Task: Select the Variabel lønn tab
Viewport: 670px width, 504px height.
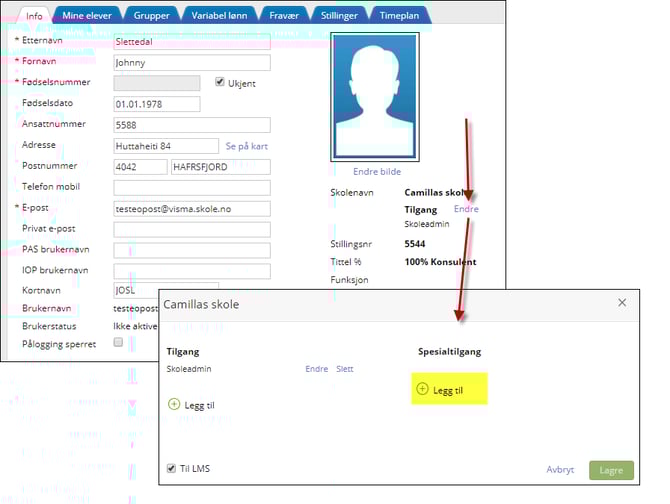Action: pos(218,16)
